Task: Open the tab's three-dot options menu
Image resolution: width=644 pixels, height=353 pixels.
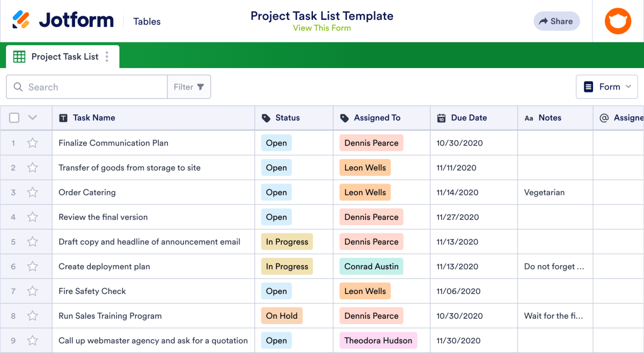Action: [x=106, y=56]
